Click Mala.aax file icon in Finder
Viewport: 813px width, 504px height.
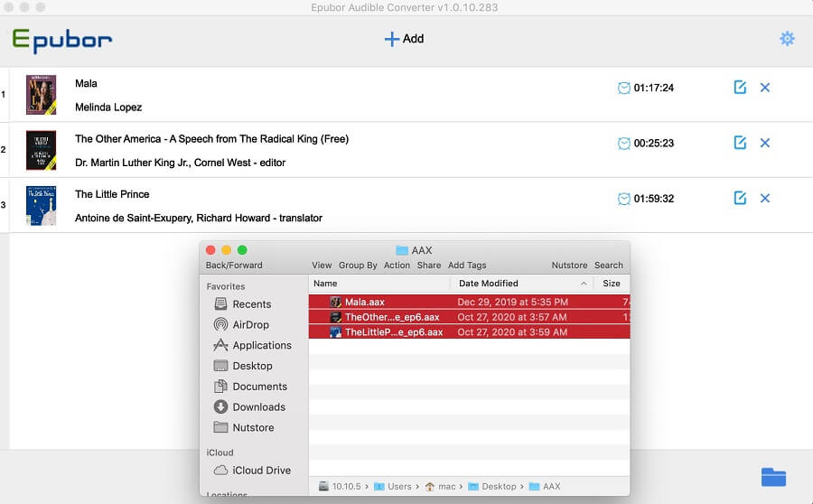(x=335, y=302)
